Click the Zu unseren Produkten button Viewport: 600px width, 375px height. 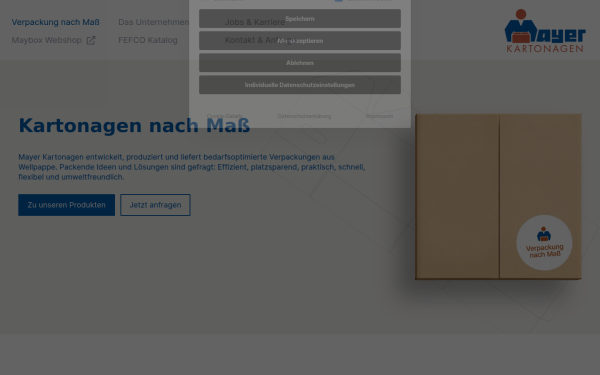click(67, 205)
